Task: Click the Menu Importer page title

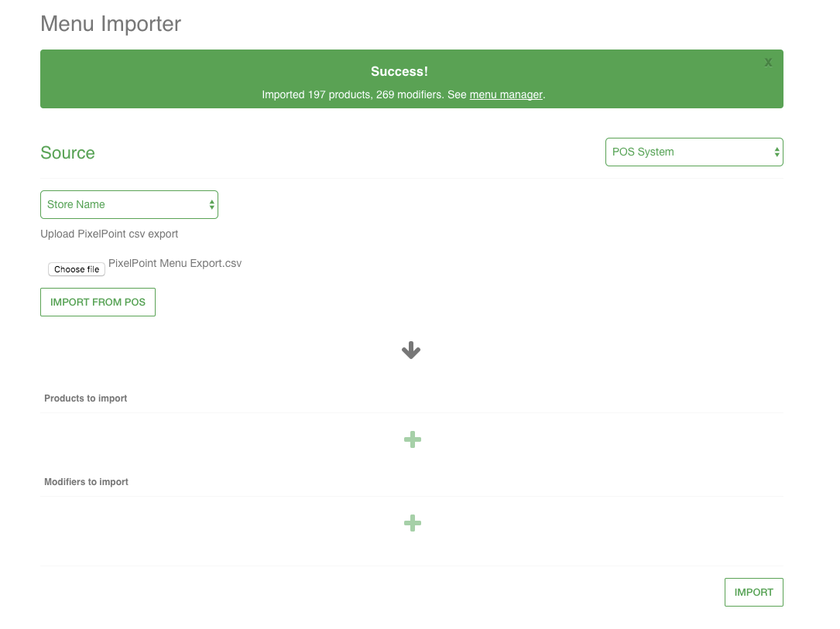Action: [x=111, y=24]
